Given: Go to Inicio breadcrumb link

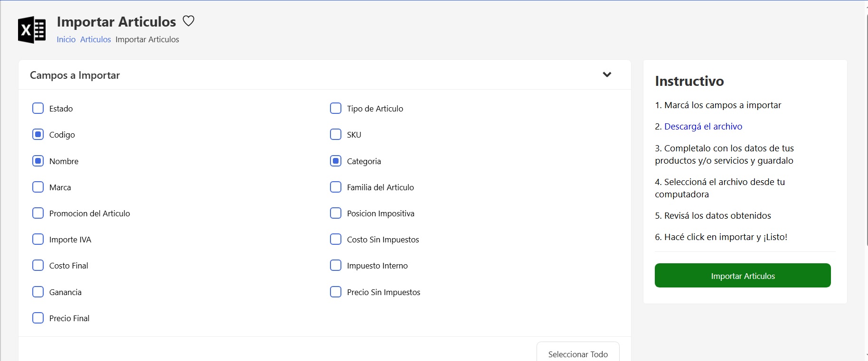Looking at the screenshot, I should (66, 39).
